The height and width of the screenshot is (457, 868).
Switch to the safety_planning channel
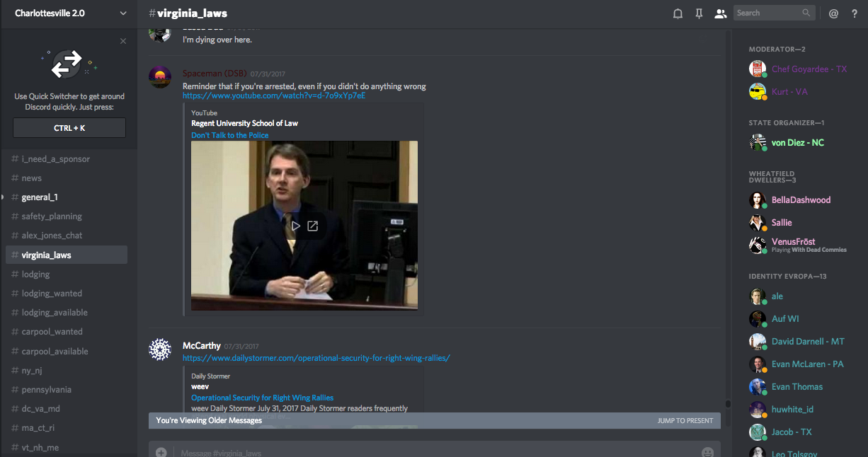tap(51, 216)
